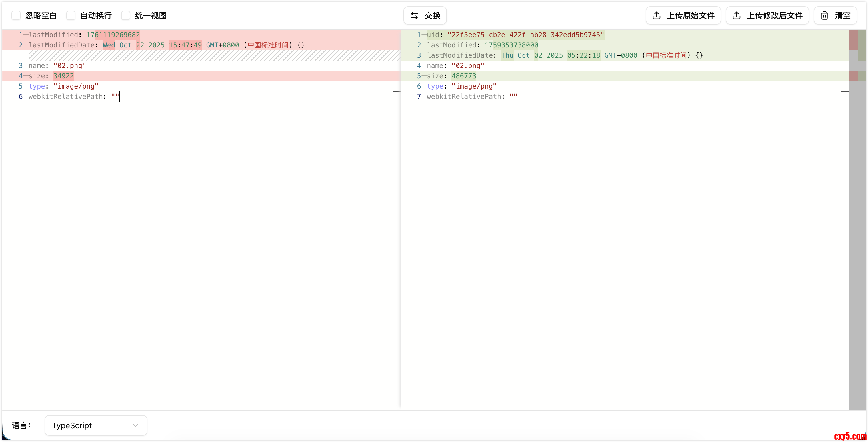Click the left editor size 34922 line
Image resolution: width=868 pixels, height=442 pixels.
coord(63,76)
